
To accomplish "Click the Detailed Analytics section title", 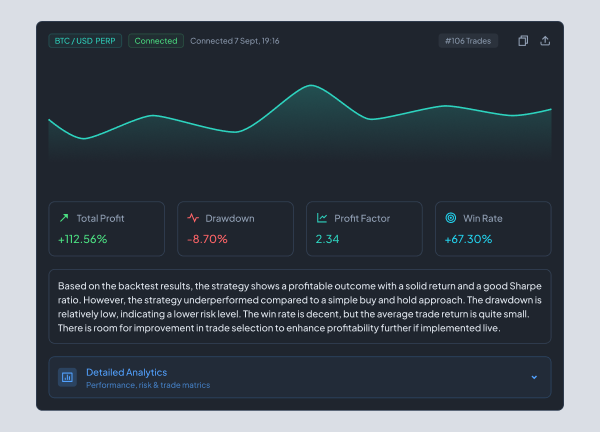I will [x=126, y=372].
